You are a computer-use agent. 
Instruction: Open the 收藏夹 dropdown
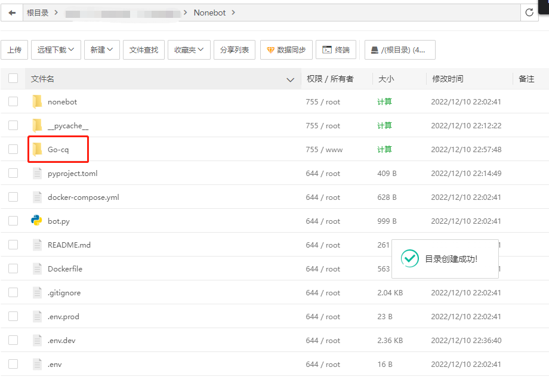click(189, 50)
